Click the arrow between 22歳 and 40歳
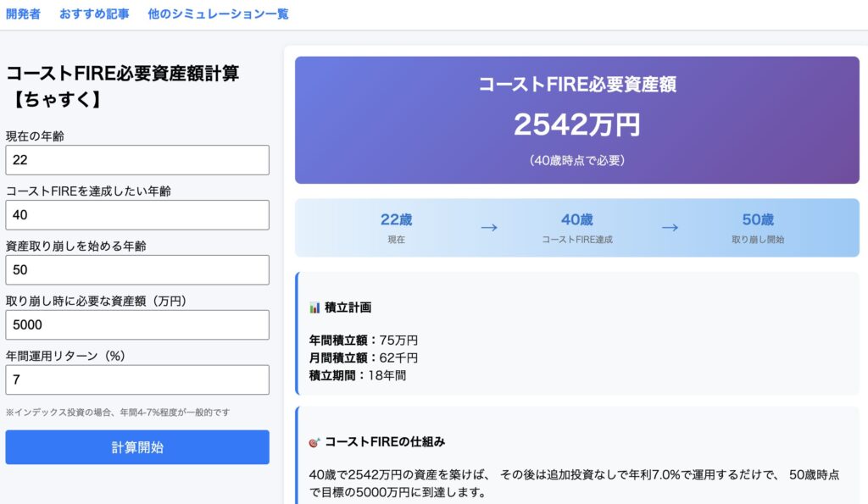868x504 pixels. tap(488, 227)
